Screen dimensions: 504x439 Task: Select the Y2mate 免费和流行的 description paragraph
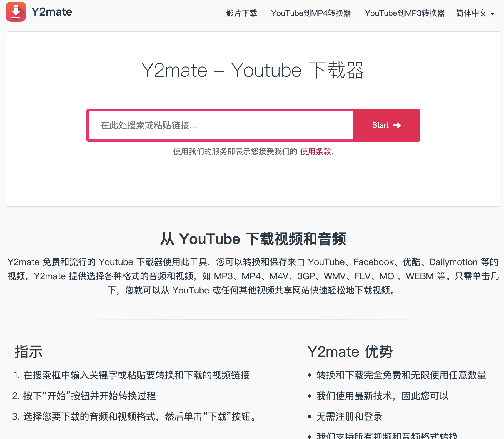click(253, 276)
